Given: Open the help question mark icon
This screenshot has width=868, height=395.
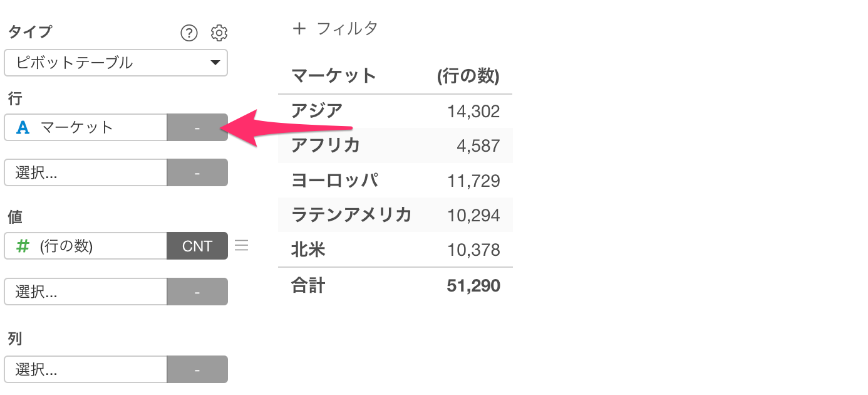Looking at the screenshot, I should click(x=189, y=33).
